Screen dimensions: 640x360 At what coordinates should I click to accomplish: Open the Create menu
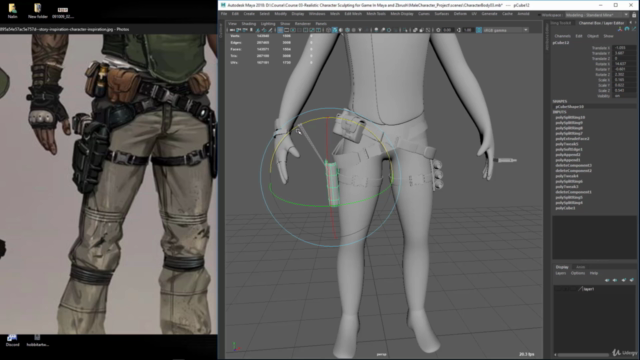(249, 14)
